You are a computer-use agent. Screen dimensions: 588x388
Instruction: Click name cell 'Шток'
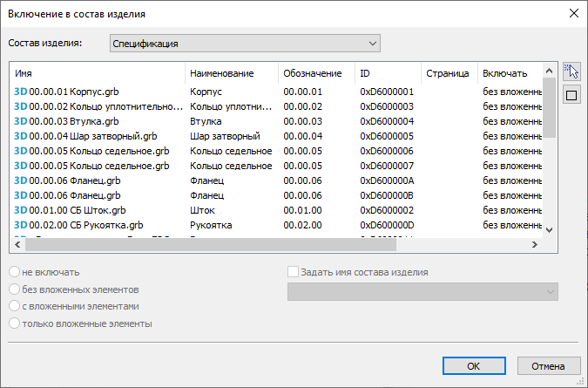pyautogui.click(x=202, y=210)
